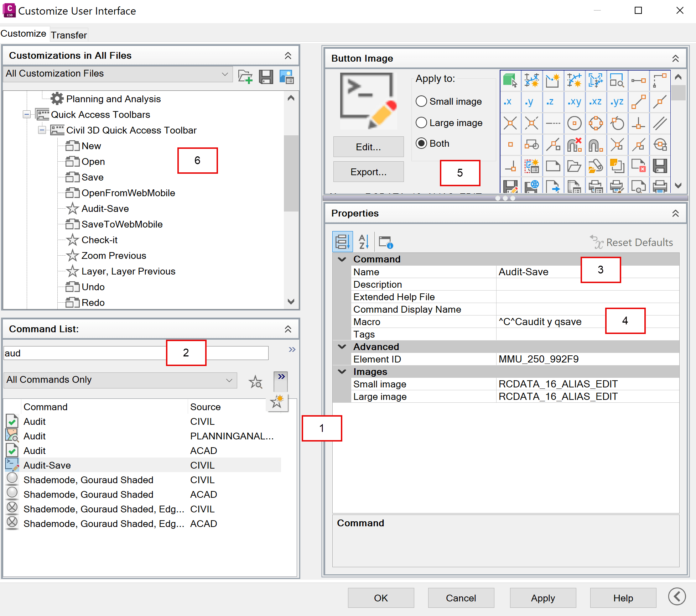This screenshot has height=616, width=696.
Task: Click the Source column header
Action: (x=206, y=407)
